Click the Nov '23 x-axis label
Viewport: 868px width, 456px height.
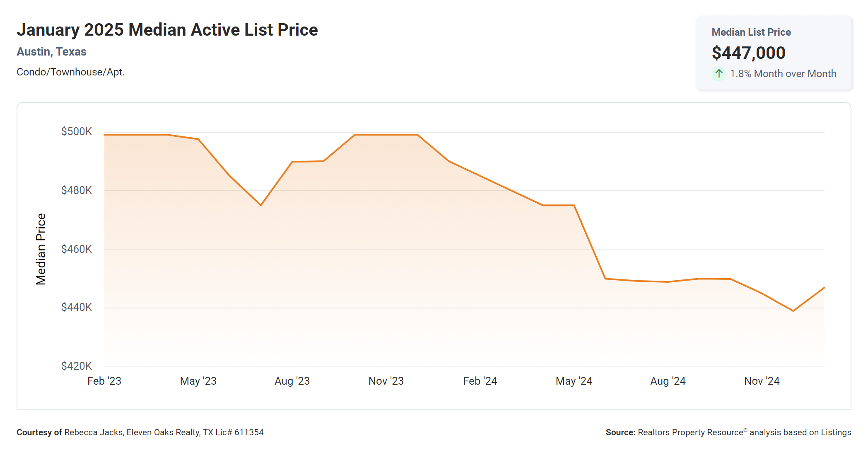point(386,381)
